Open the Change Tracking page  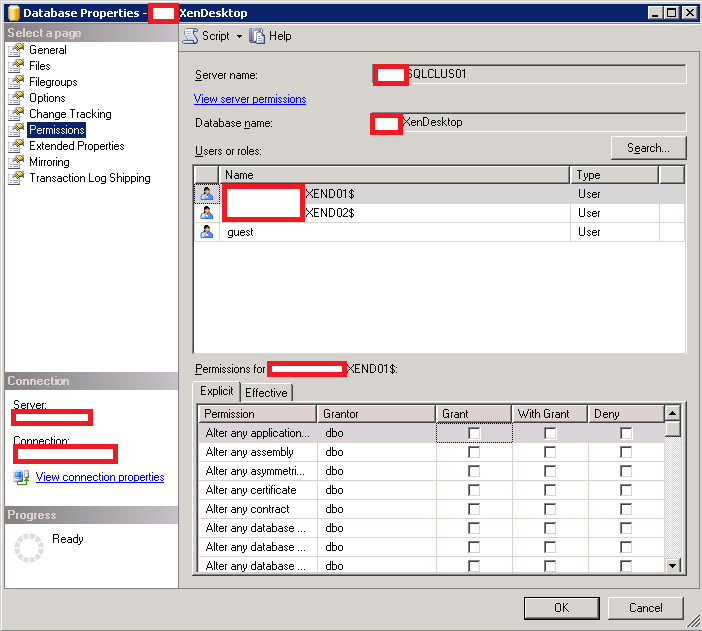(69, 114)
